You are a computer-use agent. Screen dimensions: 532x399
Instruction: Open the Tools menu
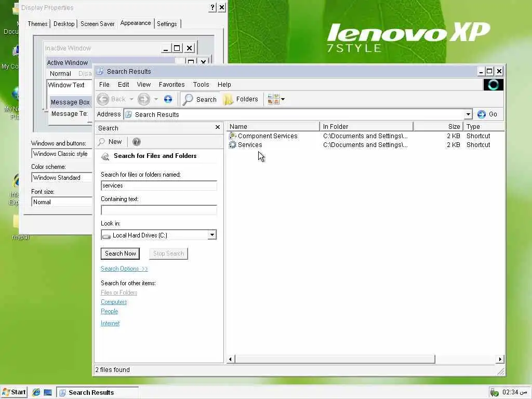201,85
